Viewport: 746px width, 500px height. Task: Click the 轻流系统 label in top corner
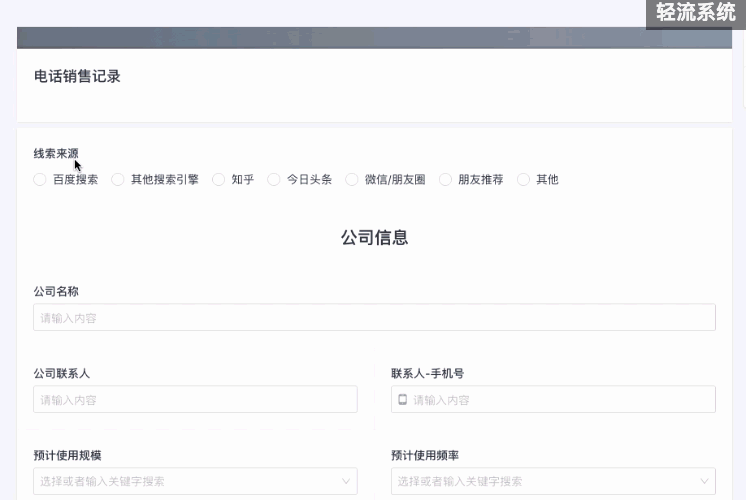click(696, 13)
